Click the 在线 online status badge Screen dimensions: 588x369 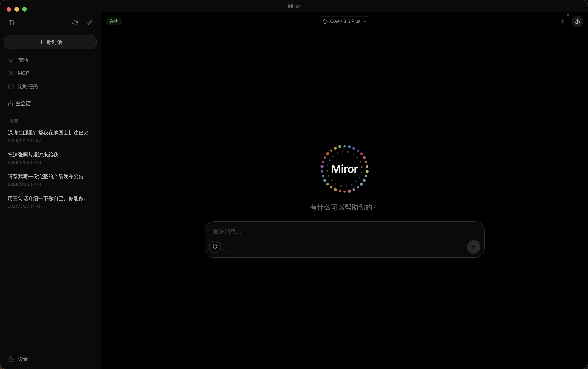pos(114,21)
